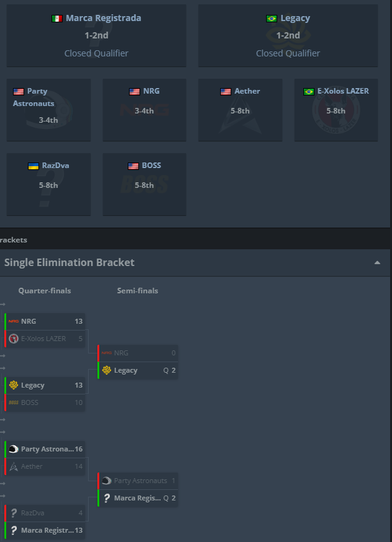Open Party Astronauts team link
Screen dimensions: 392x542
pyautogui.click(x=33, y=97)
